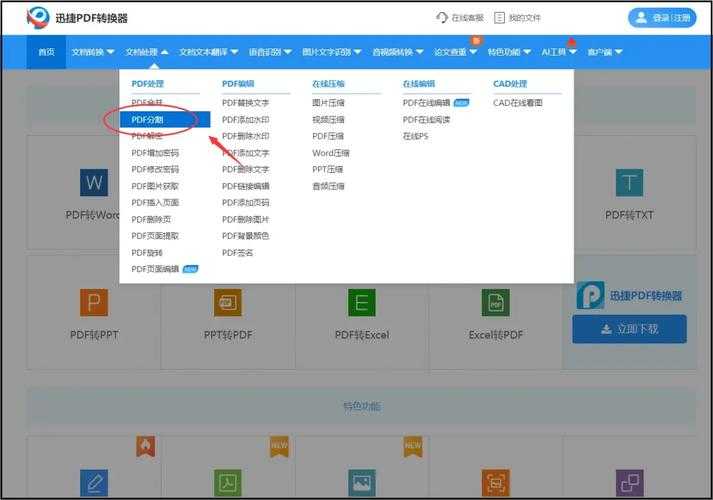Choose PDF添加水印 in PDF编辑 column
The height and width of the screenshot is (500, 713).
pyautogui.click(x=245, y=119)
